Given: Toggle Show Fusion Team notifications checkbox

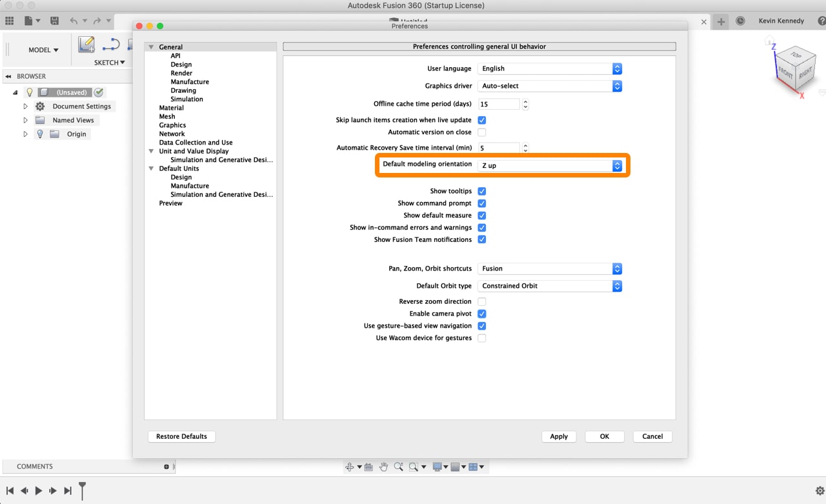Looking at the screenshot, I should pos(481,239).
